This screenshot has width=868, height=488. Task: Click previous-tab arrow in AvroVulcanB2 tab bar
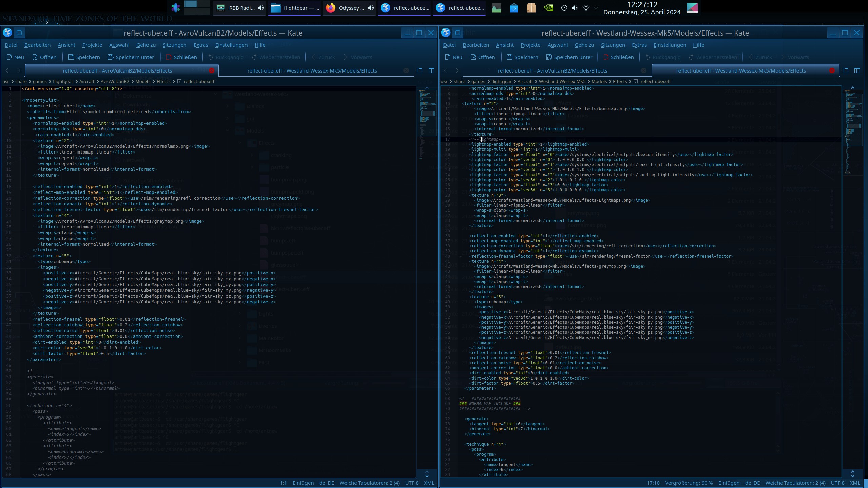point(7,70)
